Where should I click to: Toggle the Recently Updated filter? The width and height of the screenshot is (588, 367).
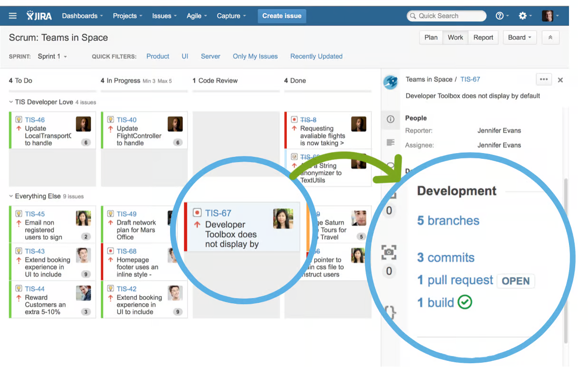(316, 56)
